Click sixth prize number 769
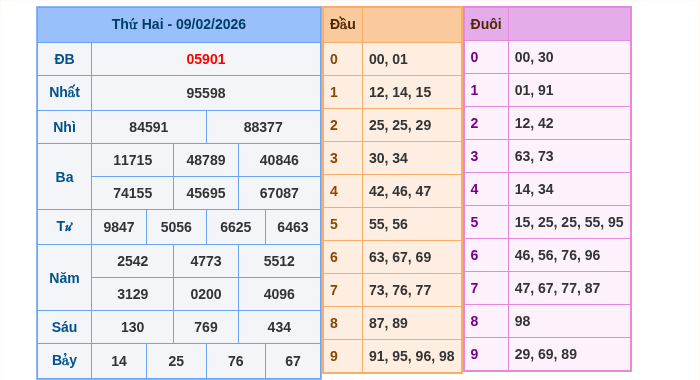The width and height of the screenshot is (700, 380). [206, 327]
